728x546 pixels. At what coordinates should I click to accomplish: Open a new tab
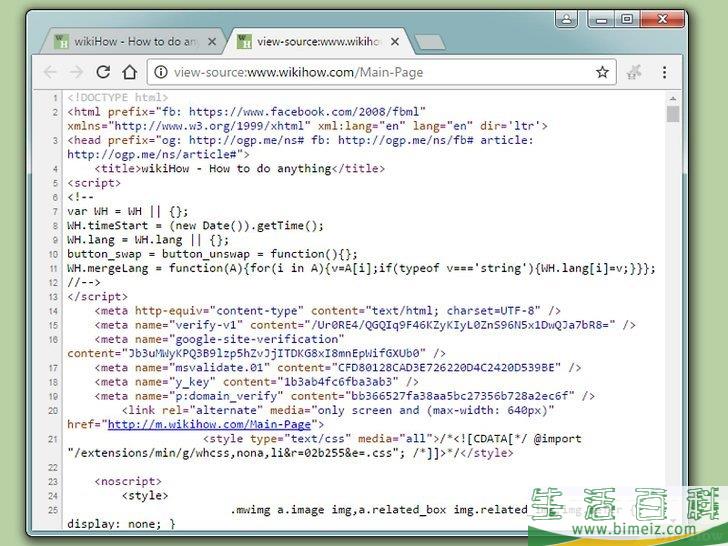[430, 42]
